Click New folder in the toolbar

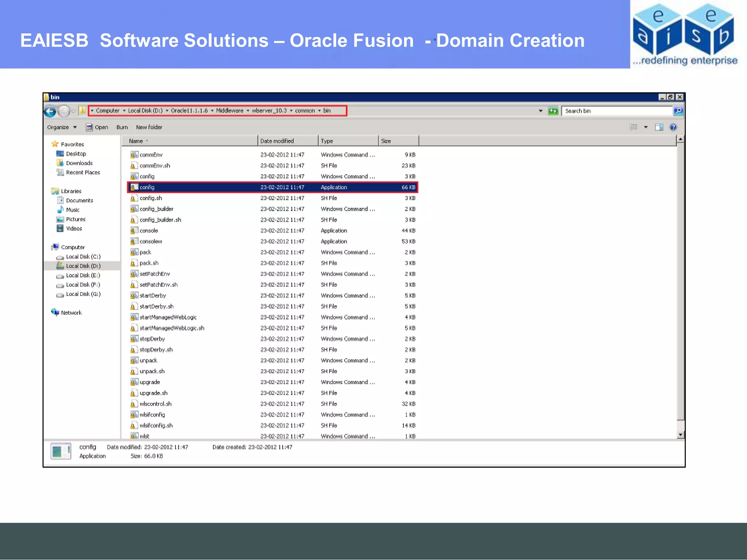click(x=149, y=127)
